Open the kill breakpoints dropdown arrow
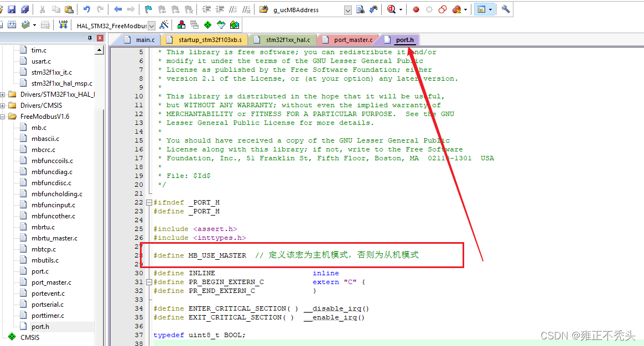 [x=465, y=10]
